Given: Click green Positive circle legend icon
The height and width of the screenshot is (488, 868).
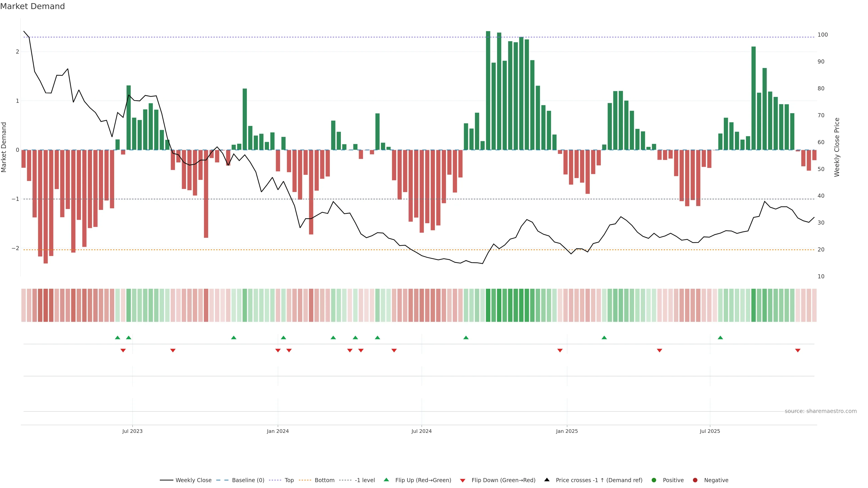Looking at the screenshot, I should click(x=654, y=480).
